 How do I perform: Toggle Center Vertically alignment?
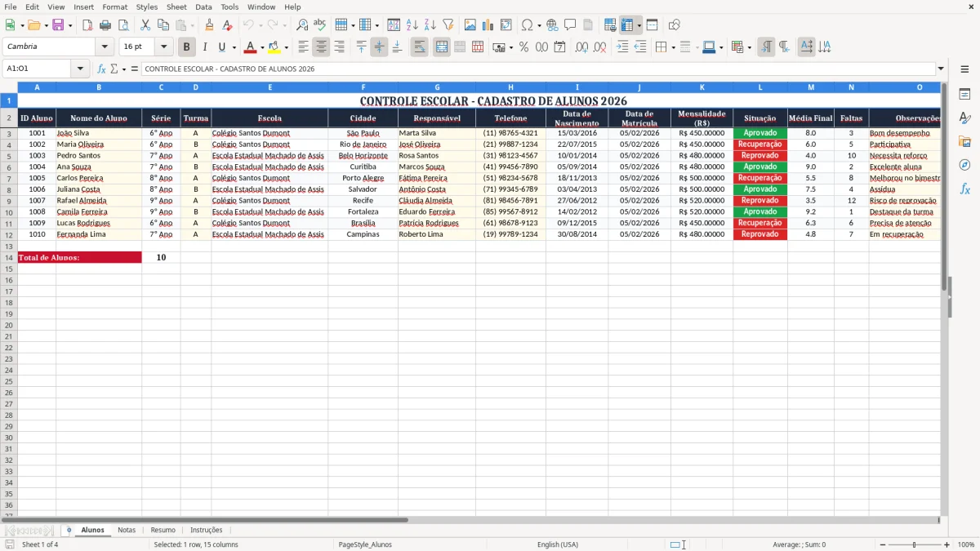click(379, 47)
